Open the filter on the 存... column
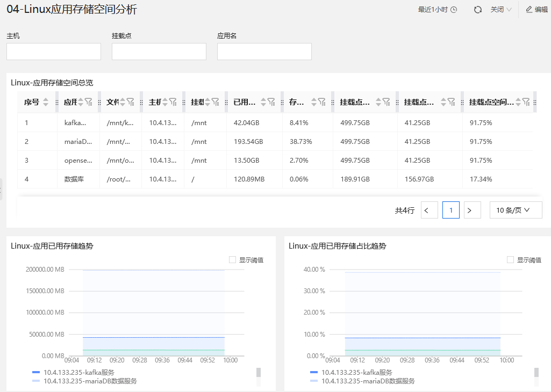The image size is (551, 392). pos(322,102)
